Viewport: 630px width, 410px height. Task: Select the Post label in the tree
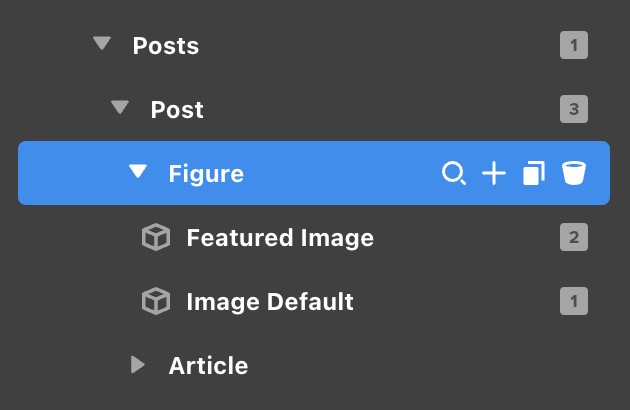tap(177, 109)
